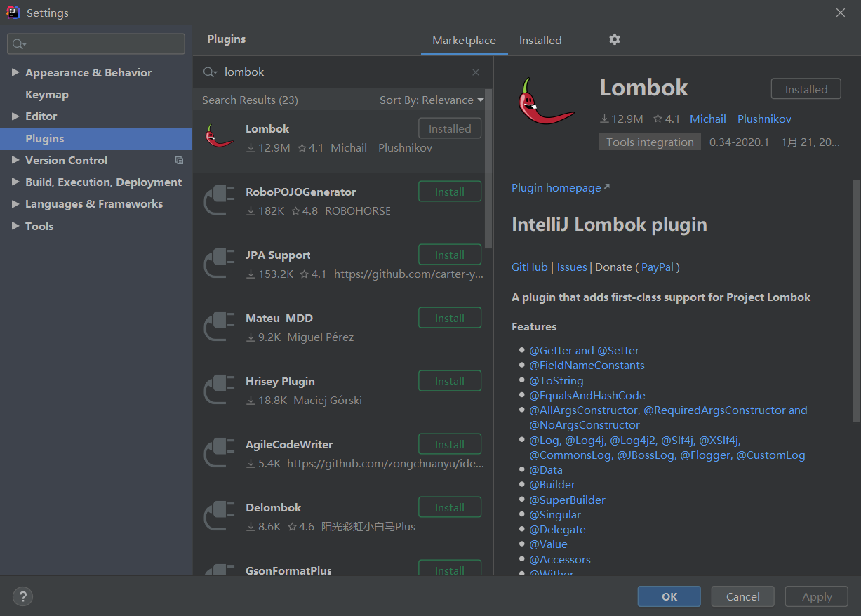
Task: Install the Delombok plugin
Action: (450, 507)
